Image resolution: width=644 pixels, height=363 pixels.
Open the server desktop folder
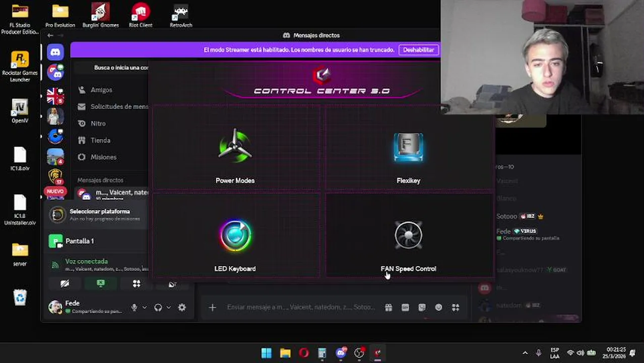[20, 255]
